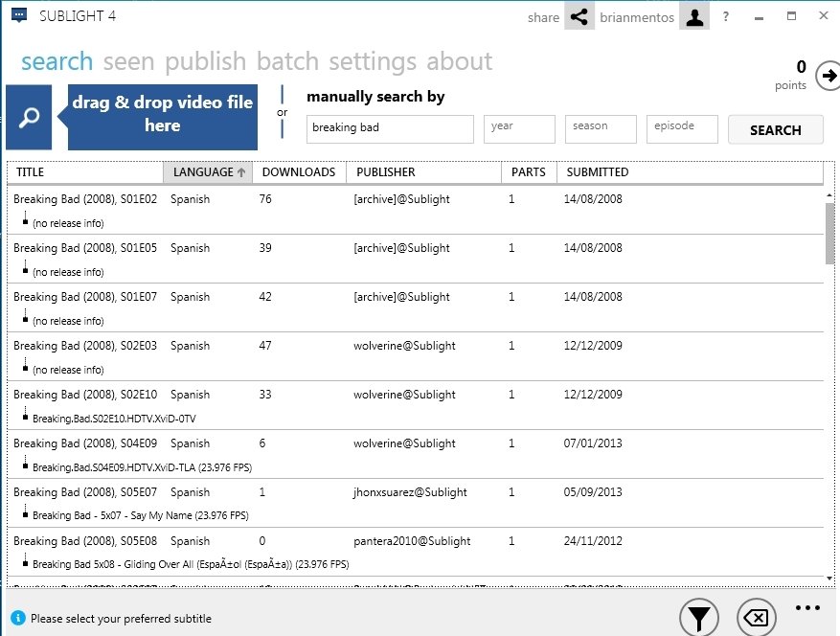Click [archive]@Sublight in the S01E07 row
The image size is (840, 636).
click(401, 297)
